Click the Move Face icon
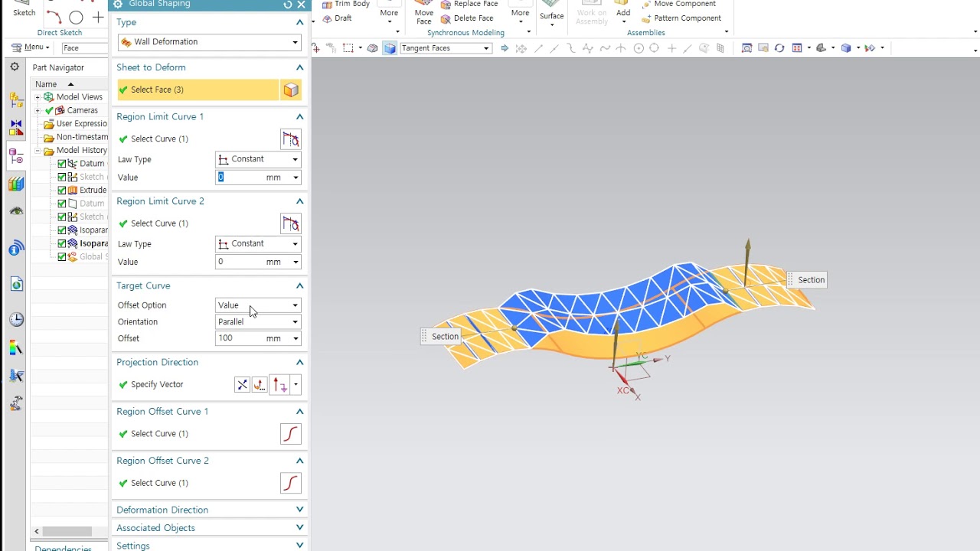The height and width of the screenshot is (551, 980). click(x=423, y=12)
